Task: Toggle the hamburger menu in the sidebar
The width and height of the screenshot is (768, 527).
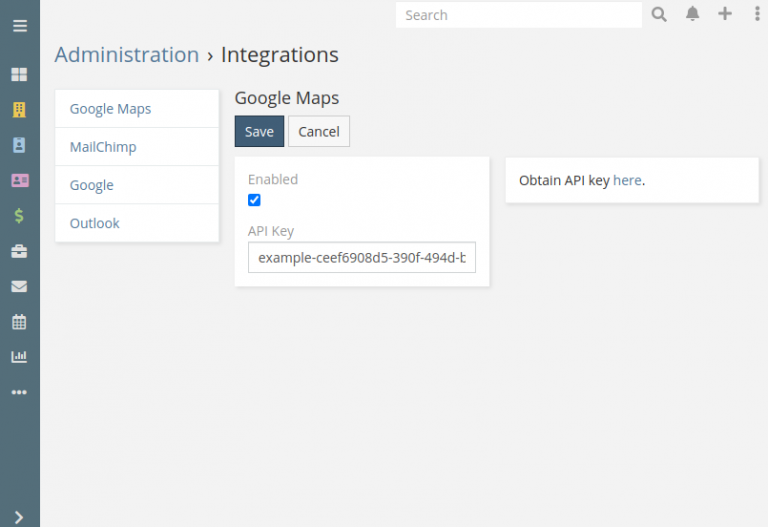Action: pos(19,26)
